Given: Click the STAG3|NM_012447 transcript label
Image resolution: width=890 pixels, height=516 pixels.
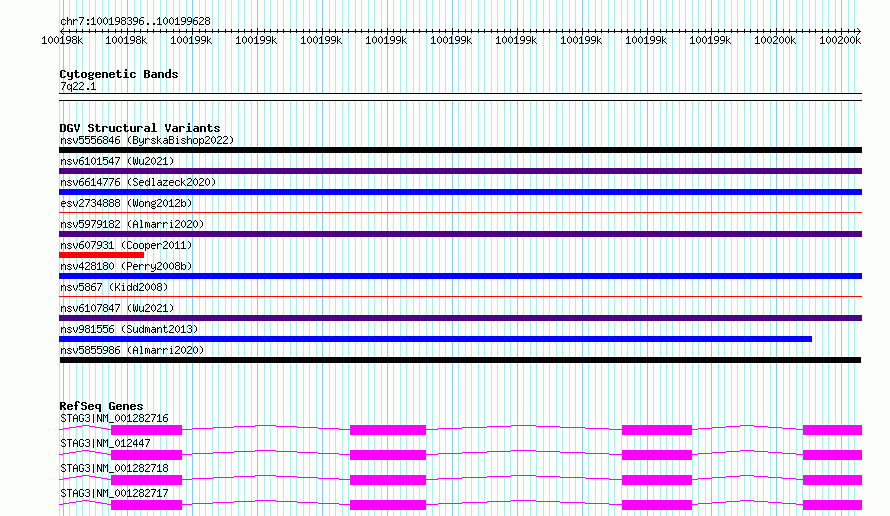Looking at the screenshot, I should [x=105, y=443].
